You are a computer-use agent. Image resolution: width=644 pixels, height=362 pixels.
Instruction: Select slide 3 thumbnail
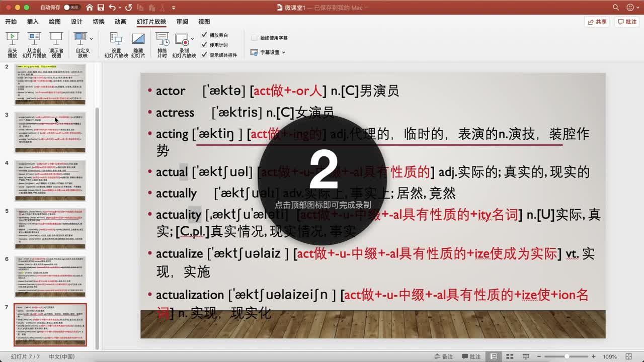50,132
